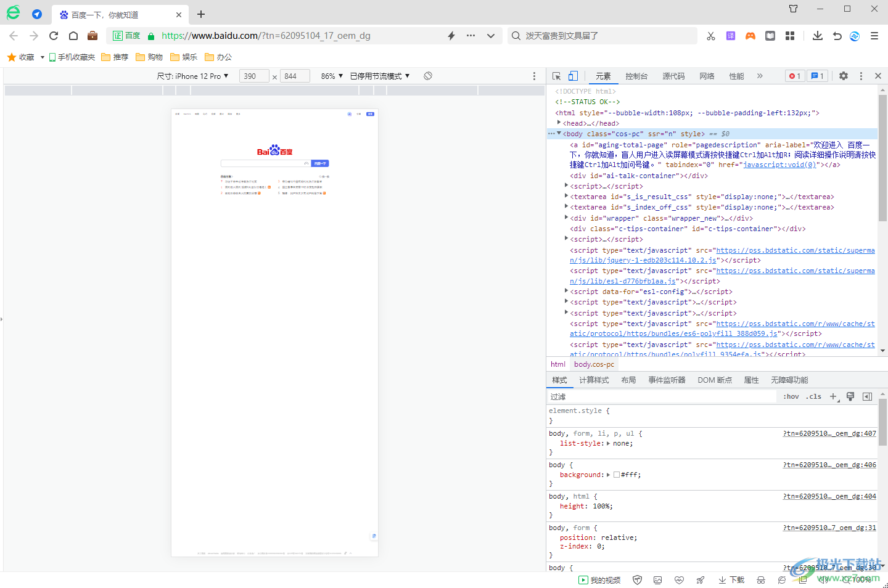888x588 pixels.
Task: Click the 过滤 styles filter field
Action: pyautogui.click(x=662, y=396)
